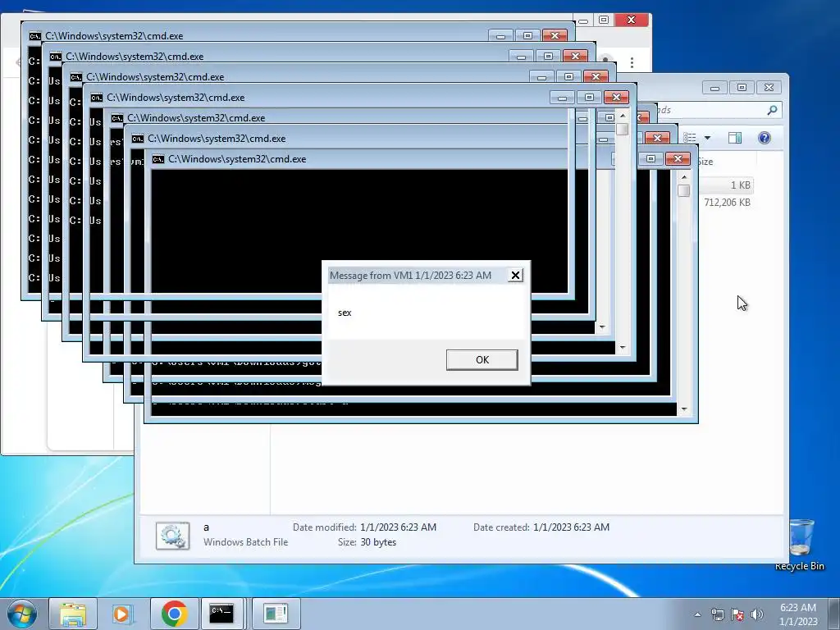This screenshot has width=840, height=630.
Task: Click the frontmost cmd window's scrollbar thumb
Action: coord(683,190)
